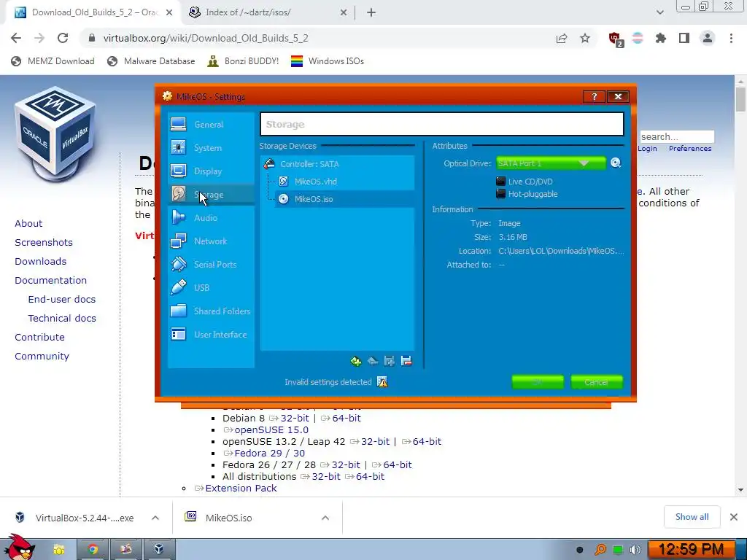Open Chrome from the taskbar
Viewport: 747px width, 560px height.
93,550
